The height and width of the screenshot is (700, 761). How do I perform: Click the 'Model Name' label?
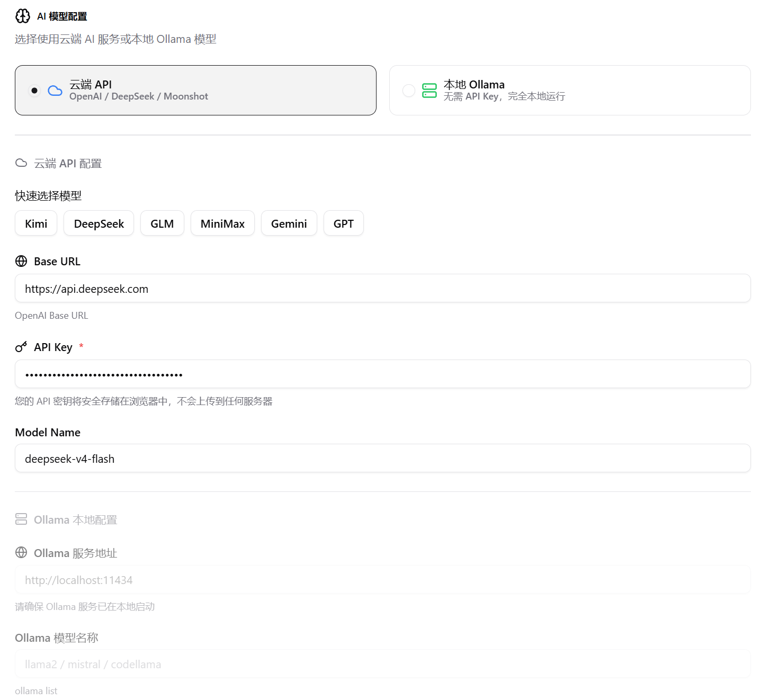coord(48,433)
